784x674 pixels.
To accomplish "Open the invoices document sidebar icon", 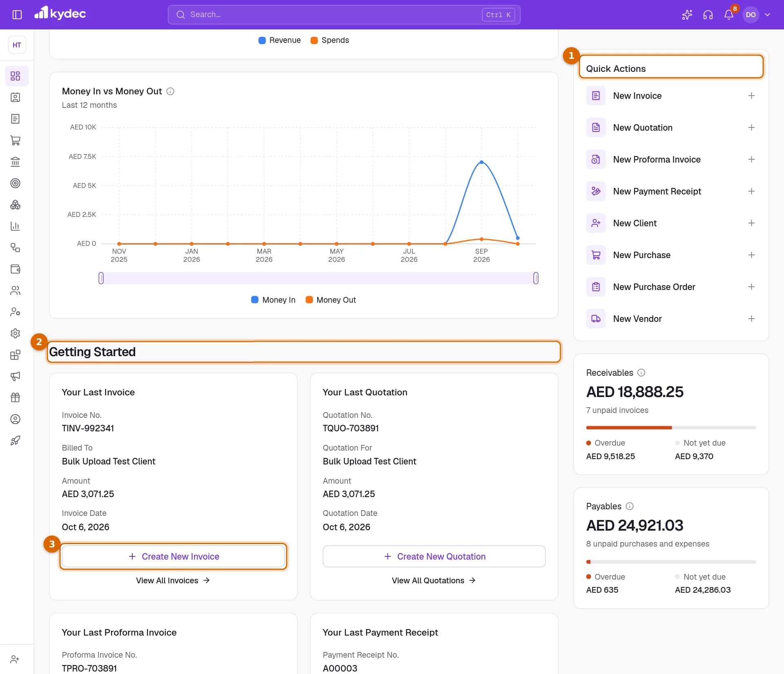I will pos(16,119).
